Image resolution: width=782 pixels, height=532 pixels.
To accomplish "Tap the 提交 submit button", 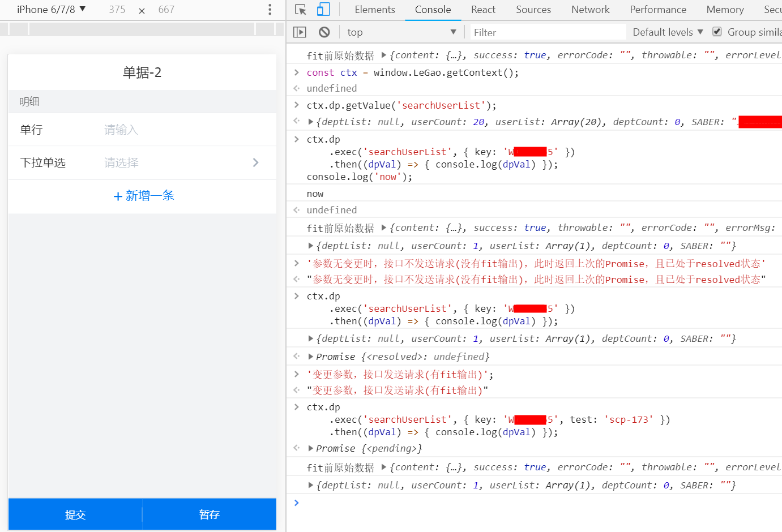I will click(x=75, y=514).
